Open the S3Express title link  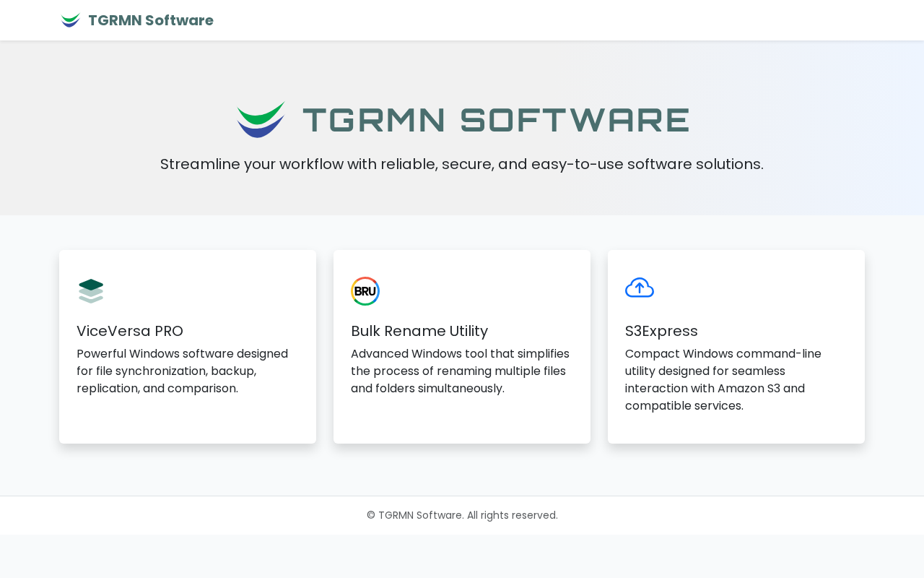pyautogui.click(x=661, y=331)
